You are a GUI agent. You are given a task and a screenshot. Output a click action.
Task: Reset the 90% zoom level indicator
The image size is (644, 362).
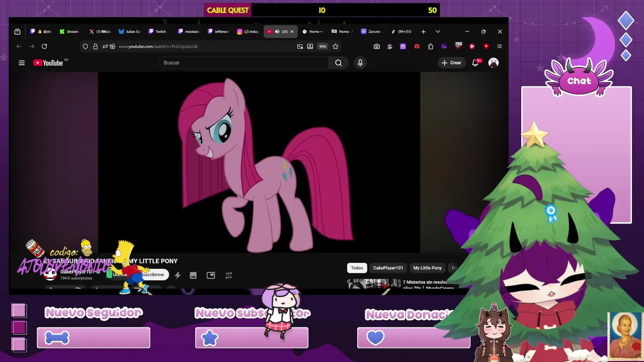pyautogui.click(x=323, y=46)
